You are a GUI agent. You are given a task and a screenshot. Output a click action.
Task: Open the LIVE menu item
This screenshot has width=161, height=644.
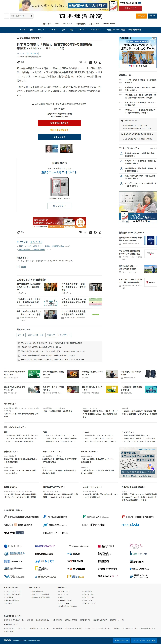tap(57, 24)
